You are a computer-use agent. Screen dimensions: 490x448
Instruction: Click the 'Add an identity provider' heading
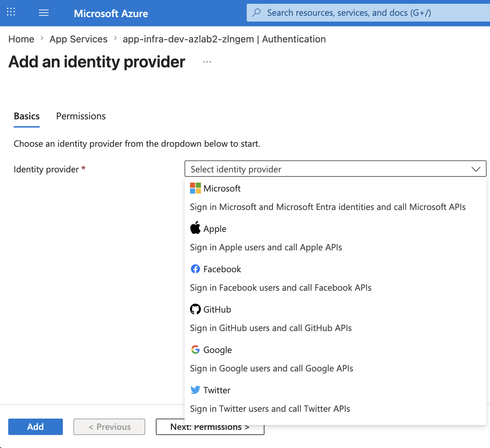point(97,62)
